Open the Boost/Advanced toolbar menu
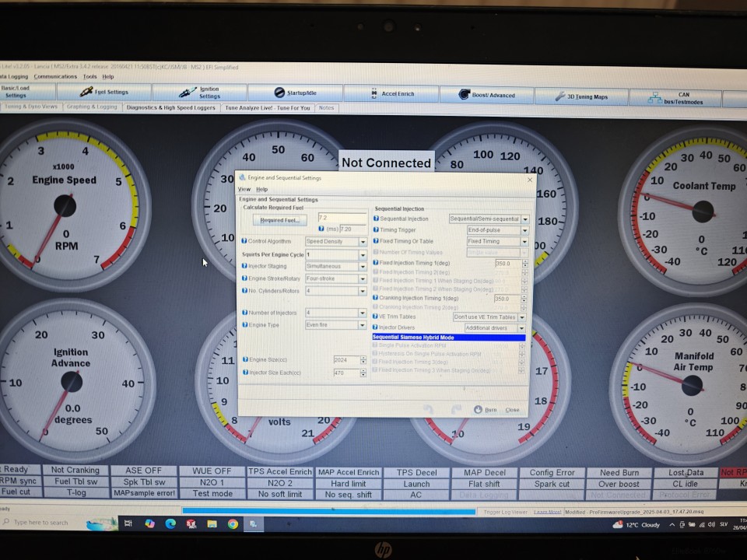Screen dimensions: 747x560 [486, 95]
